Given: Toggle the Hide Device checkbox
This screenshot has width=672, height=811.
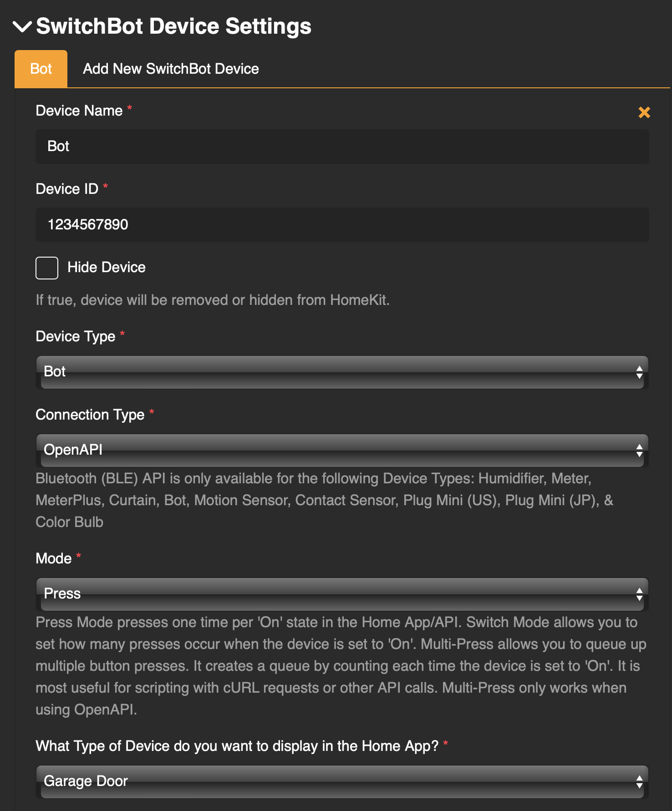Looking at the screenshot, I should coord(47,268).
